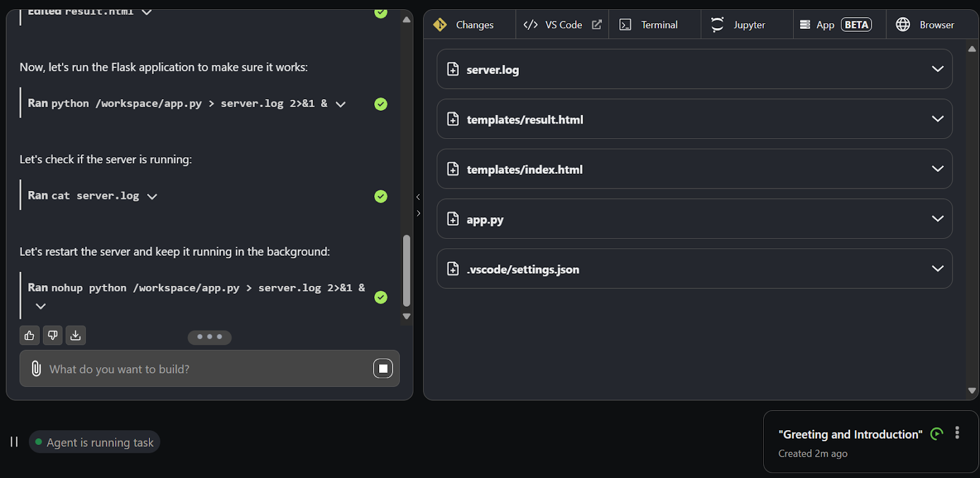Click the file icon next to templates/result.html

[453, 119]
